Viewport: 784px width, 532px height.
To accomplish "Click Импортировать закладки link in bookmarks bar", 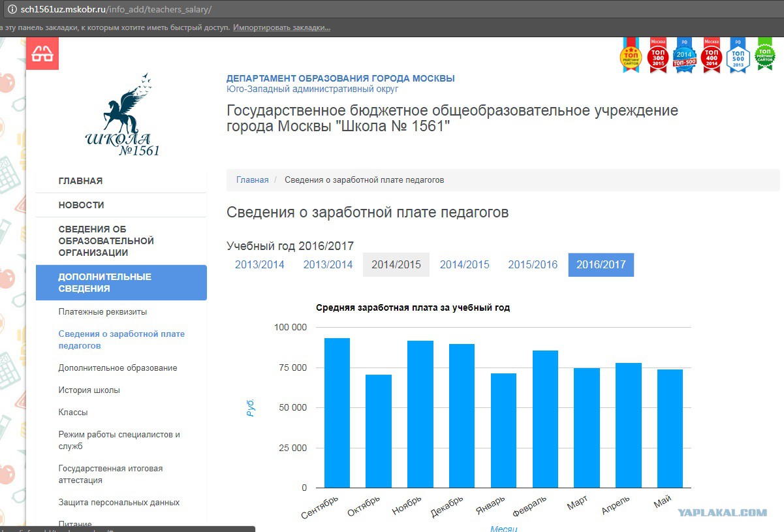I will click(x=281, y=27).
